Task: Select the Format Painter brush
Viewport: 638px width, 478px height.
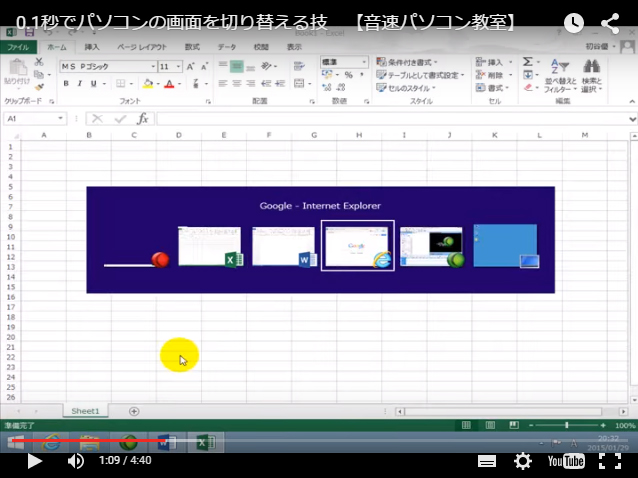Action: [39, 87]
